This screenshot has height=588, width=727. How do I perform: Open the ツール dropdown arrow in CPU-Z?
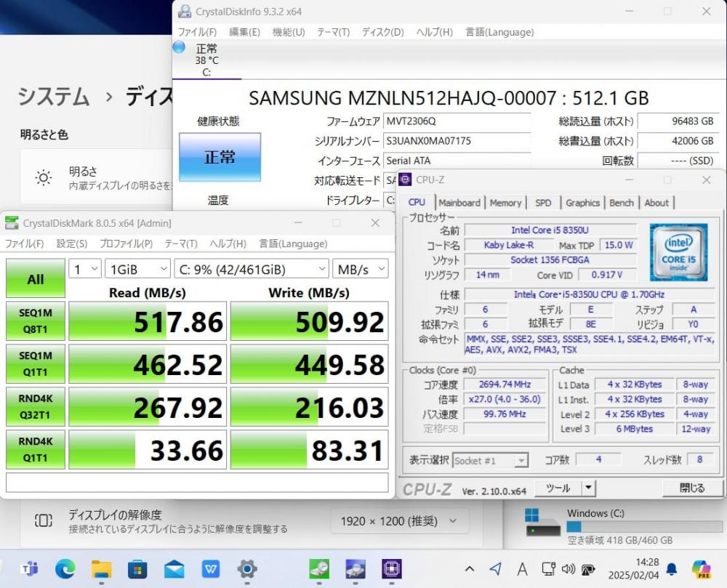pos(588,488)
